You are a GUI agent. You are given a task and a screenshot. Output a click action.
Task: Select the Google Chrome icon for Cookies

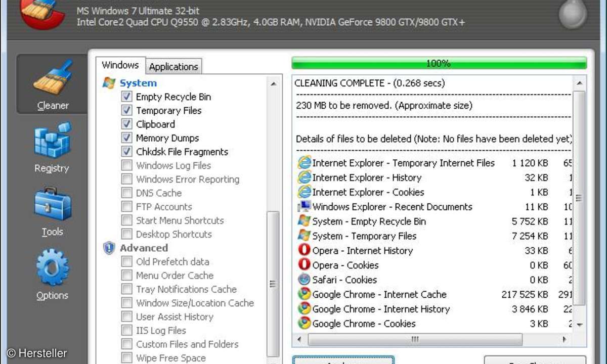click(x=304, y=324)
